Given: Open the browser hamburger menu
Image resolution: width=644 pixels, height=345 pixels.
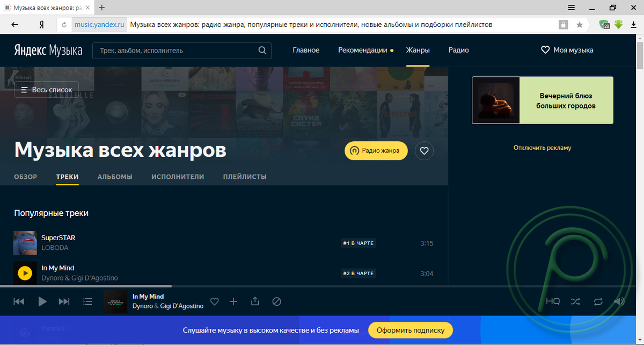Looking at the screenshot, I should click(x=572, y=8).
